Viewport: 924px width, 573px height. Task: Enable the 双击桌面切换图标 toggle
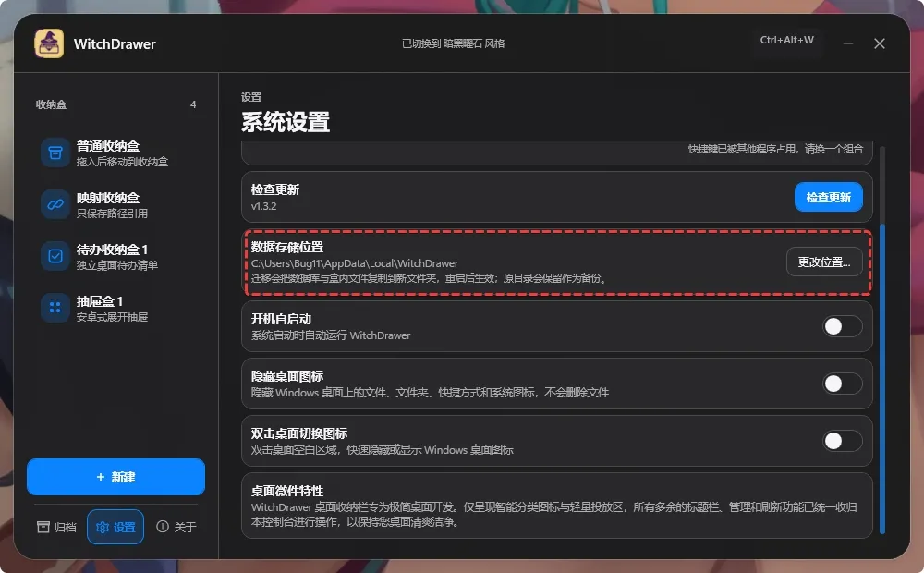pyautogui.click(x=842, y=441)
